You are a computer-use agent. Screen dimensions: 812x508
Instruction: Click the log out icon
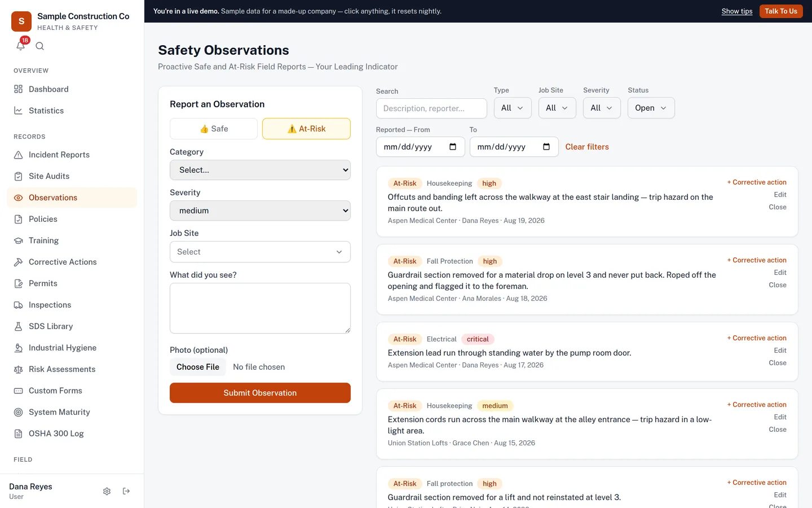(126, 491)
